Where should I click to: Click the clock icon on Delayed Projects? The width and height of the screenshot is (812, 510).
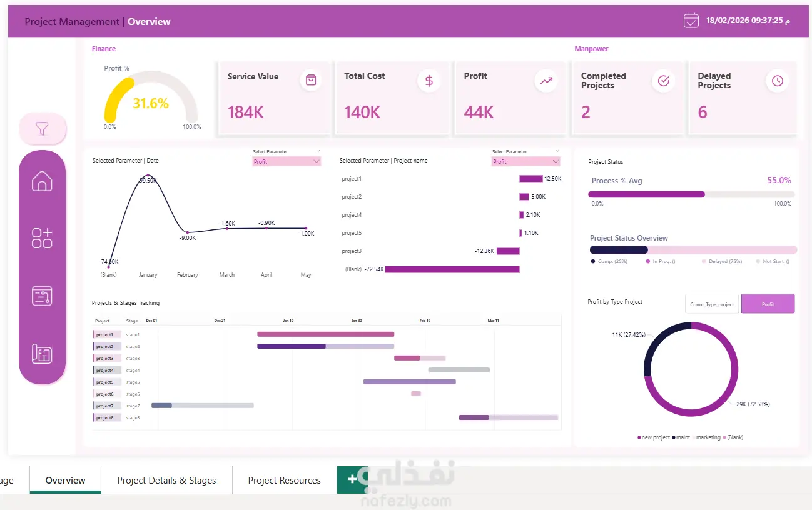tap(777, 81)
